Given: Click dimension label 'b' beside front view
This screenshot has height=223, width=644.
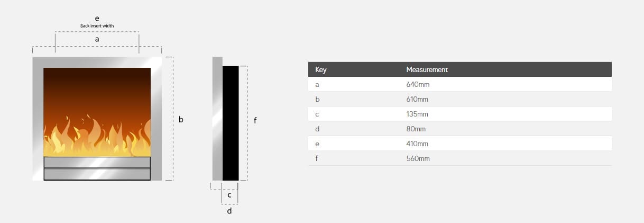Looking at the screenshot, I should pyautogui.click(x=181, y=120).
